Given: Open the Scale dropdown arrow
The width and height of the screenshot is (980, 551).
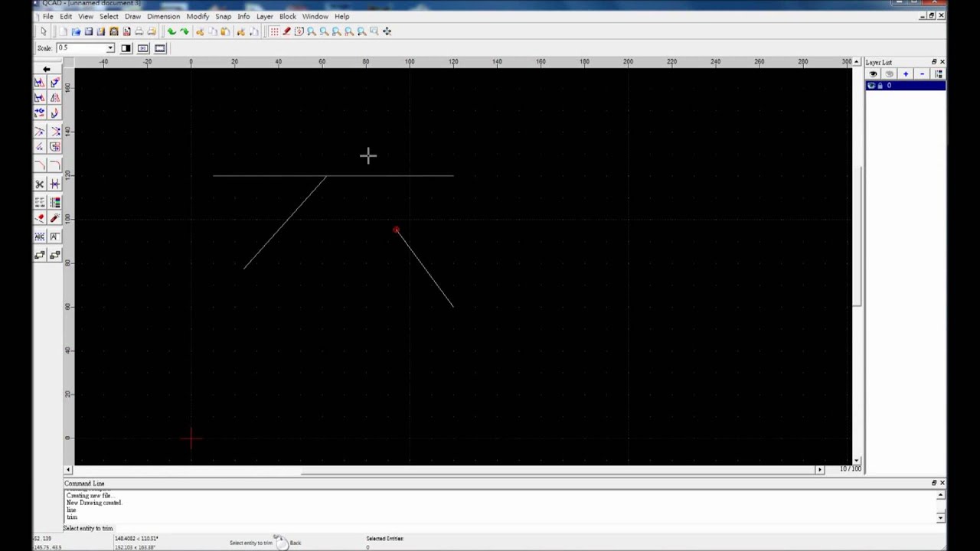Looking at the screenshot, I should pyautogui.click(x=110, y=48).
